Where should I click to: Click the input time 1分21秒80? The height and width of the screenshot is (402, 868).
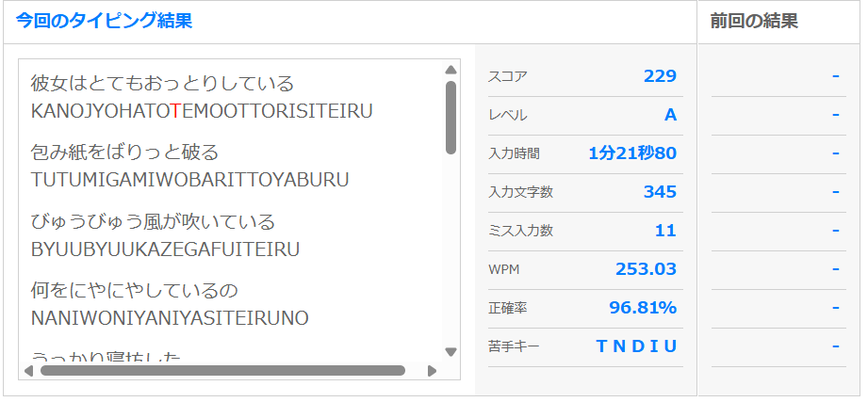tap(631, 153)
